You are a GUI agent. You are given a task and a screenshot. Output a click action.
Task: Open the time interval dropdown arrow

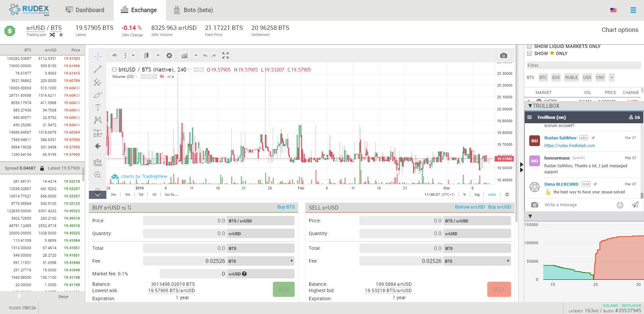click(133, 55)
